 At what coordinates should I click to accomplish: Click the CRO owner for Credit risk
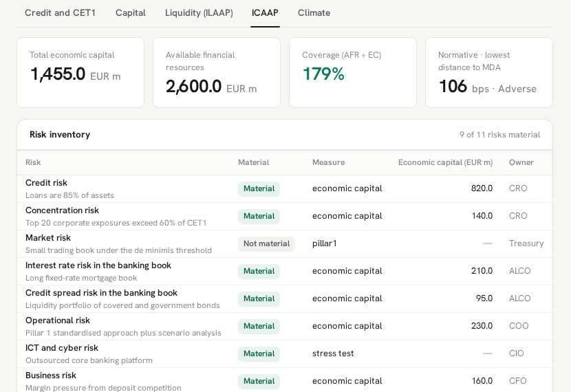coord(518,188)
